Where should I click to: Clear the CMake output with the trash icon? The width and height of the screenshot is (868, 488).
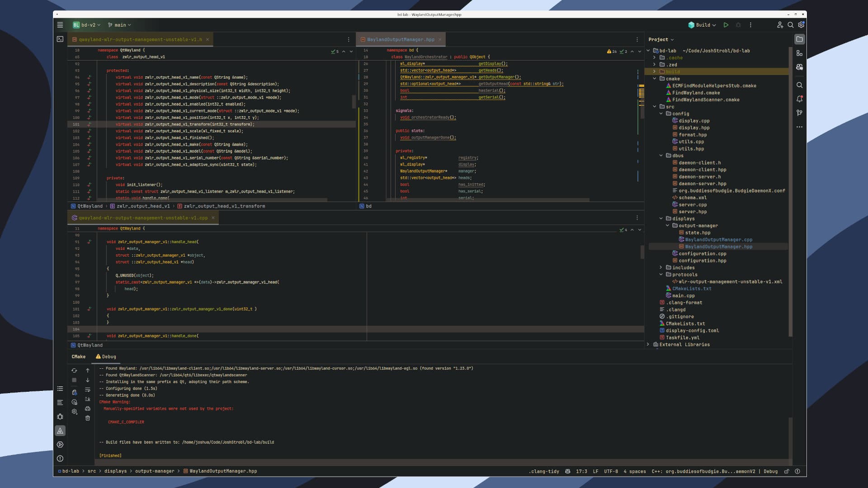coord(88,418)
